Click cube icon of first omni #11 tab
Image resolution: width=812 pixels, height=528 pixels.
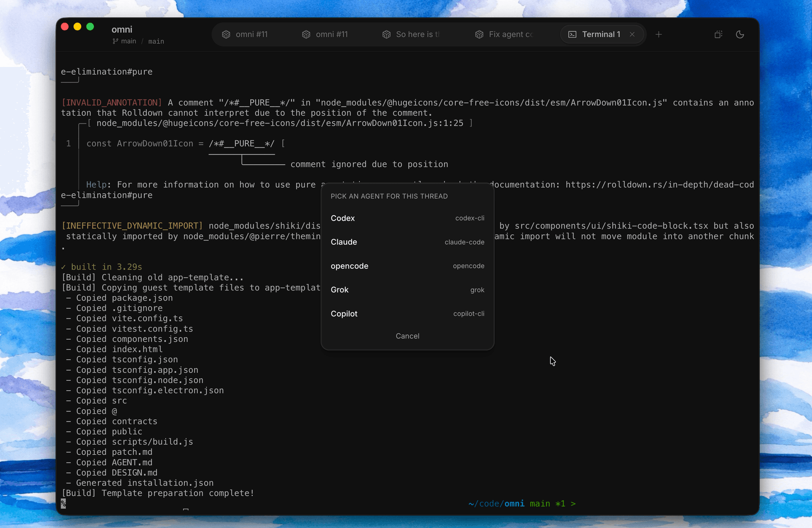pyautogui.click(x=226, y=34)
